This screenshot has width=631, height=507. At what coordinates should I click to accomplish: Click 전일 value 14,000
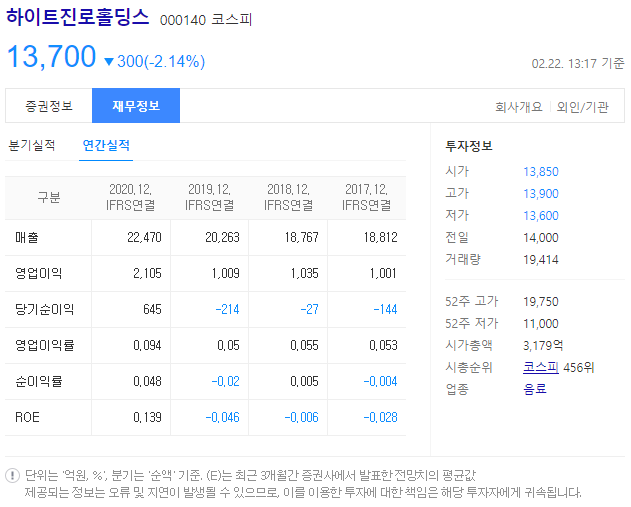(541, 237)
